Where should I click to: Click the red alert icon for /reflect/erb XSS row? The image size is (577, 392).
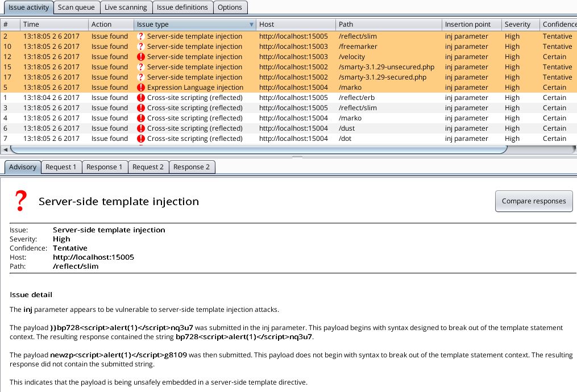tap(141, 98)
